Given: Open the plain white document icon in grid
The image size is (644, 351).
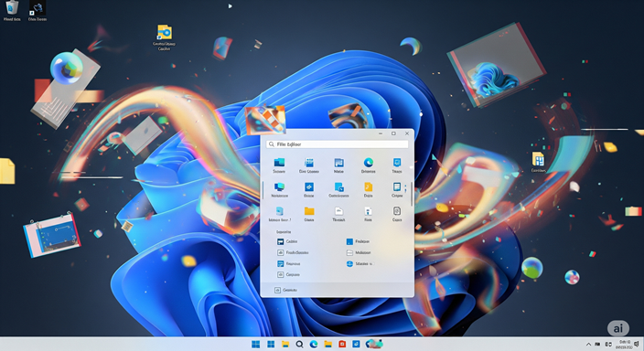Looking at the screenshot, I should [338, 214].
